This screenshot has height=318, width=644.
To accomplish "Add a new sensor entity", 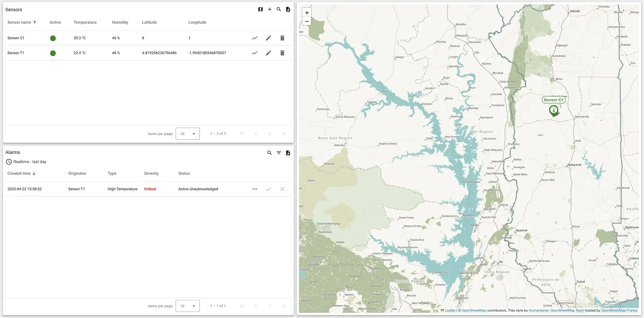I will click(x=269, y=9).
